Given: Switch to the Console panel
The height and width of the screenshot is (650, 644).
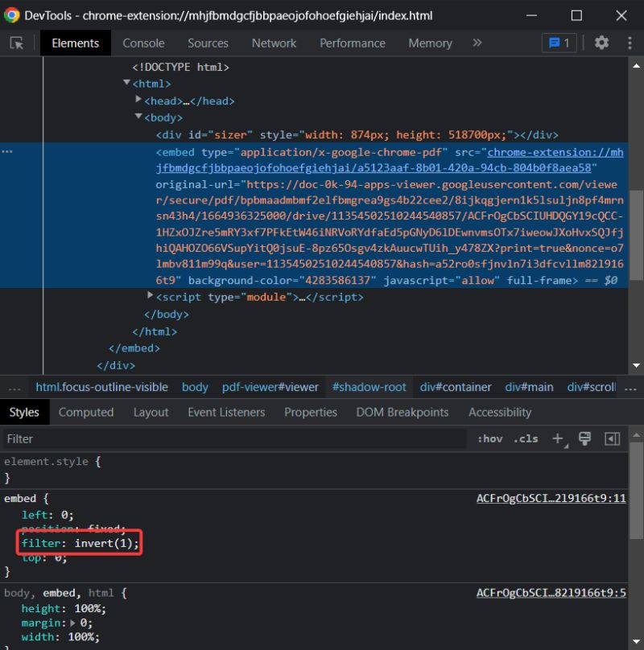Looking at the screenshot, I should pyautogui.click(x=143, y=43).
